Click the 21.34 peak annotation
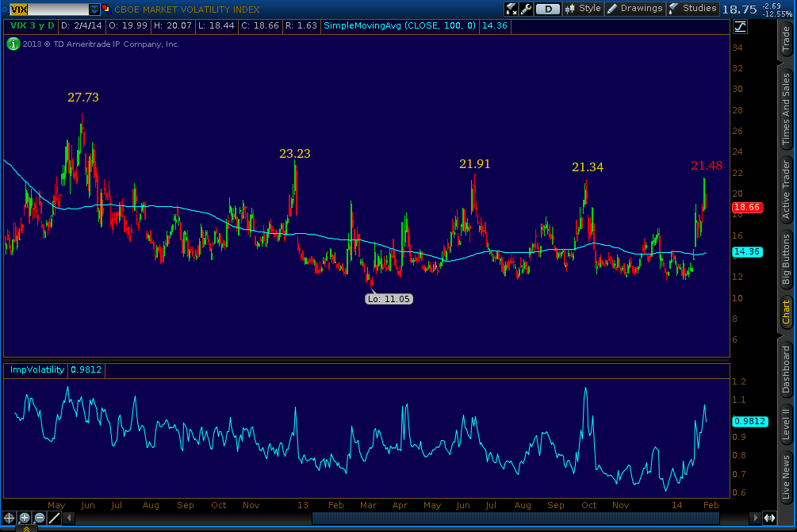The image size is (797, 532). pos(588,166)
